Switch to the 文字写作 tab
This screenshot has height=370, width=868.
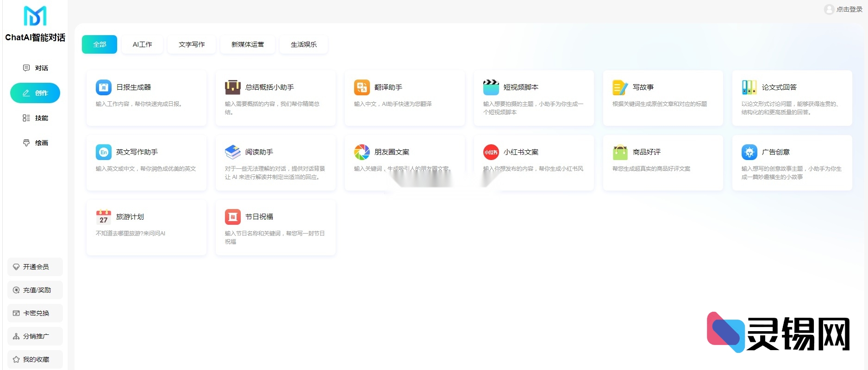(192, 44)
